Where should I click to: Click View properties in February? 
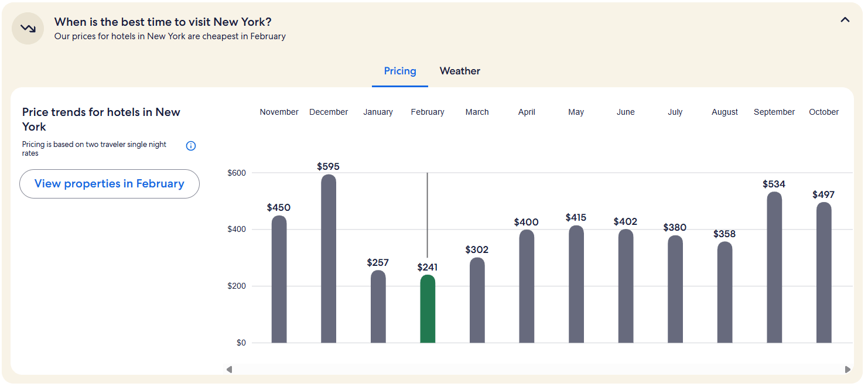(109, 183)
